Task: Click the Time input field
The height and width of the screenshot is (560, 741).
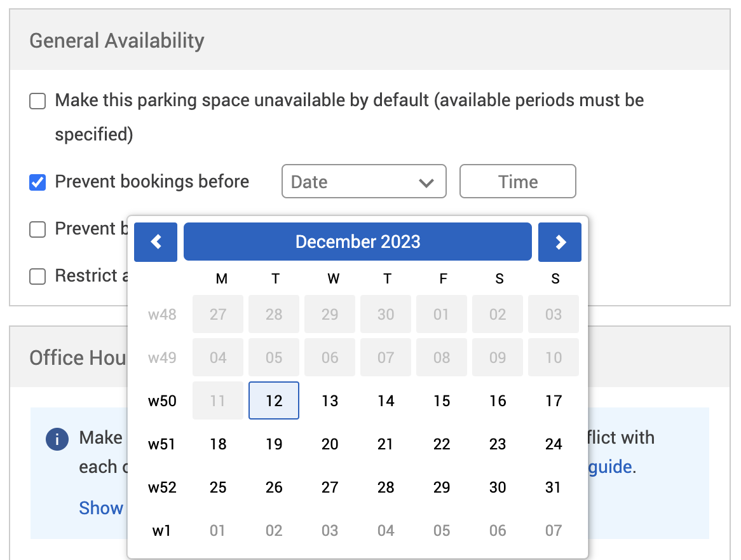Action: pos(517,182)
